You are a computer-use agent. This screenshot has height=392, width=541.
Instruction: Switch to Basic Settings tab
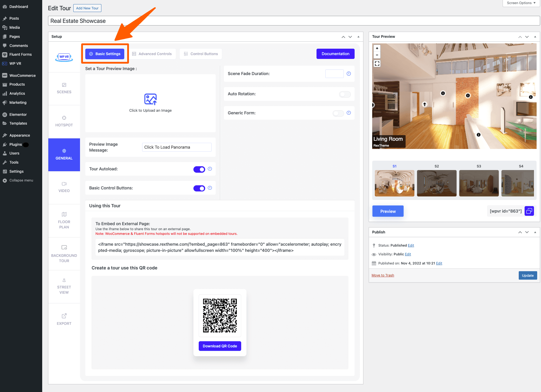(x=105, y=54)
